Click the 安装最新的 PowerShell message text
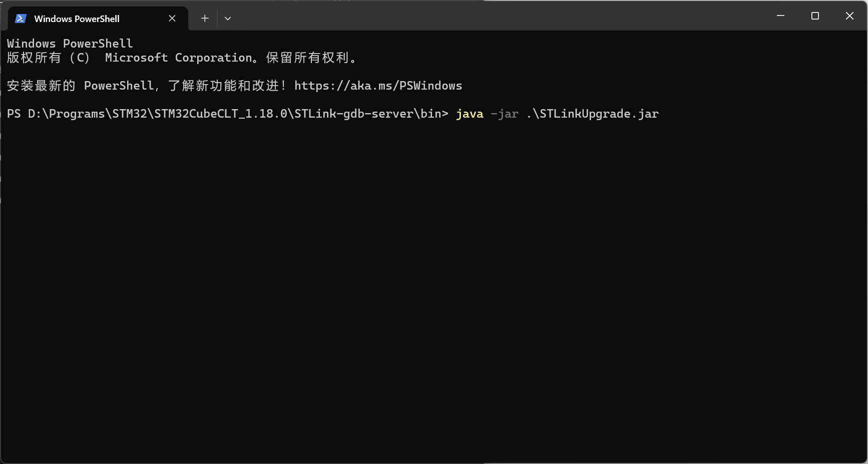 [147, 86]
